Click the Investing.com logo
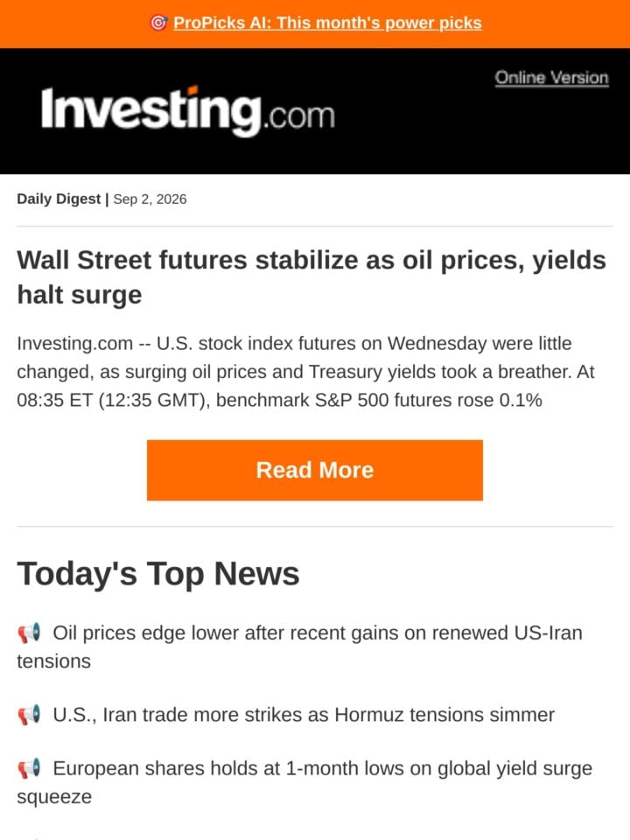 (187, 111)
